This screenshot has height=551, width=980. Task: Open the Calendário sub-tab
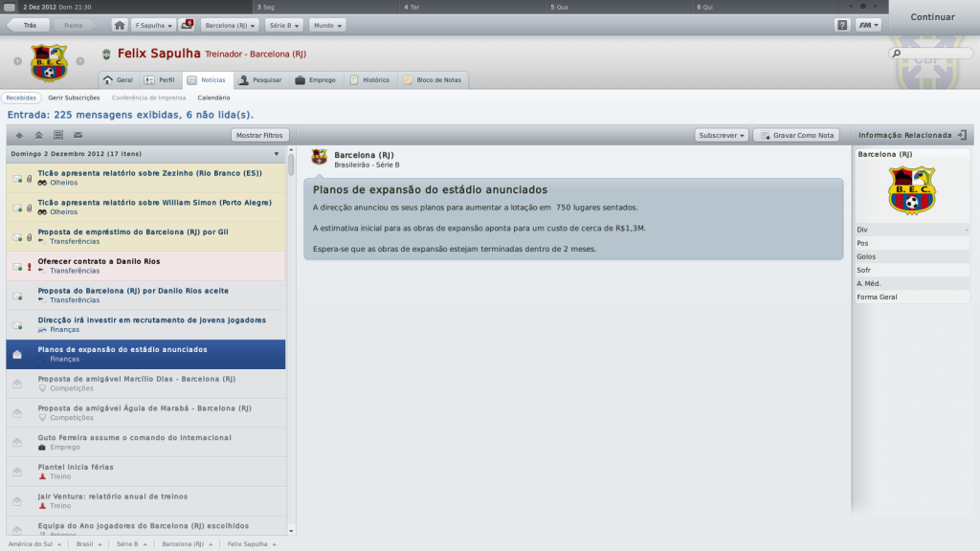[213, 98]
